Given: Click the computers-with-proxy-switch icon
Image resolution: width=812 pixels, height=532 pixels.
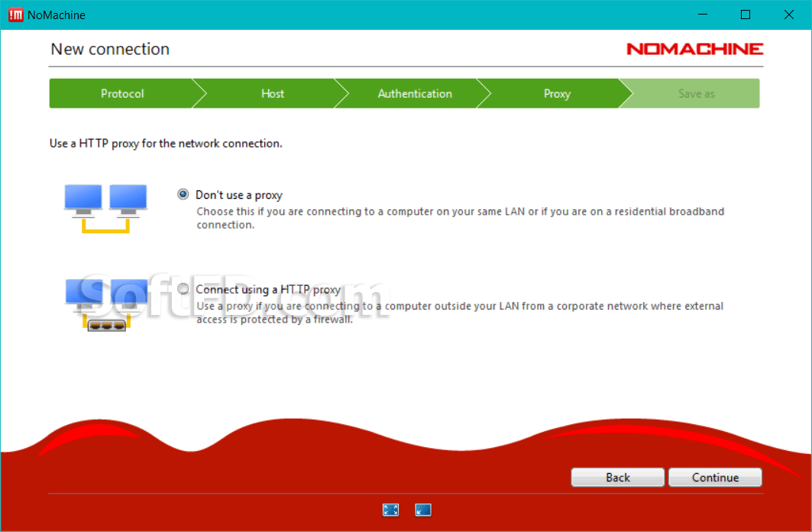Looking at the screenshot, I should point(107,304).
